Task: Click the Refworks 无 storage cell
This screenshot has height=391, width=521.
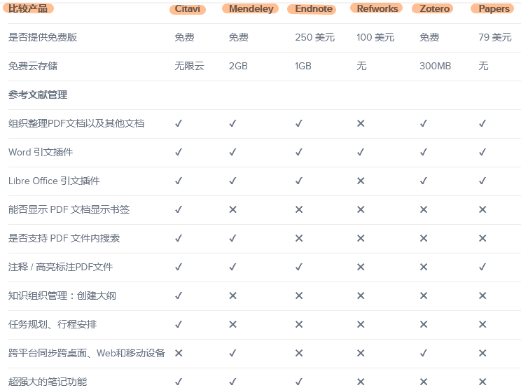Action: point(361,66)
